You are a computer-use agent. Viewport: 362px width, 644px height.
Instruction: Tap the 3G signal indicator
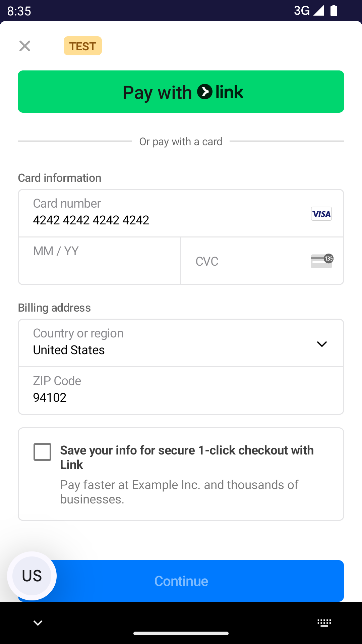[x=308, y=10]
